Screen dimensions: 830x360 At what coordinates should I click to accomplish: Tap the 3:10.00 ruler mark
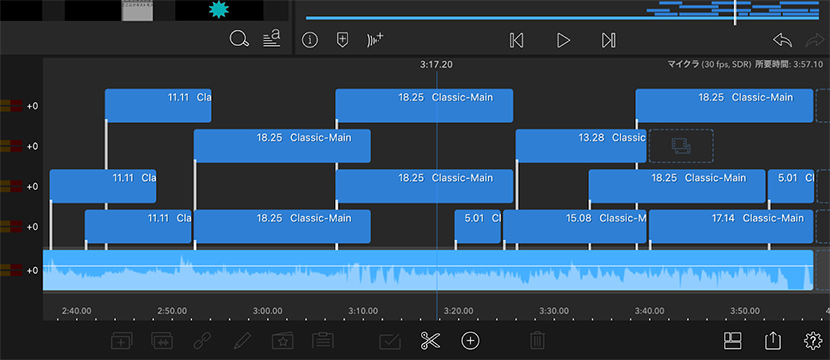click(363, 311)
